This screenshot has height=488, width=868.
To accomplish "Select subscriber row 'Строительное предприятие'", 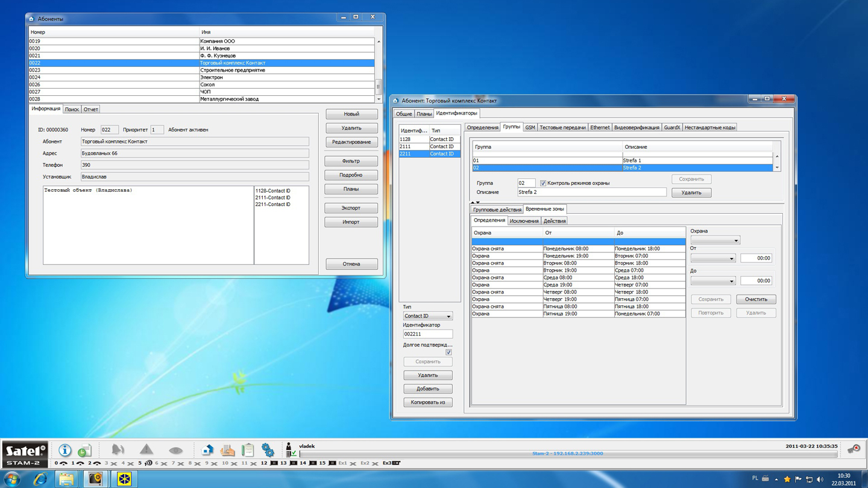I will point(232,70).
